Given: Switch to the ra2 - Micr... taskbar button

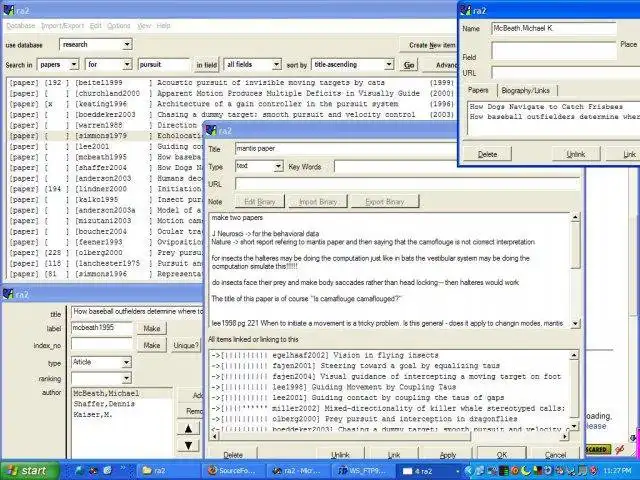Looking at the screenshot, I should pyautogui.click(x=299, y=471).
